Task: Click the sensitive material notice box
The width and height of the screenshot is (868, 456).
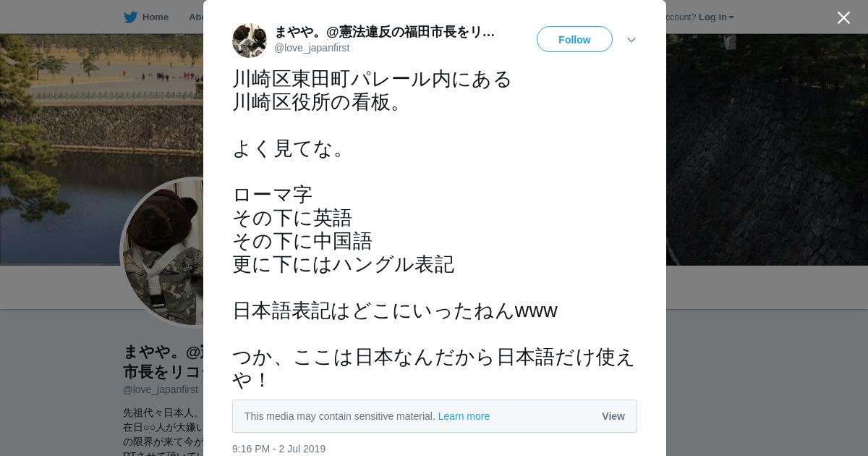Action: click(435, 416)
